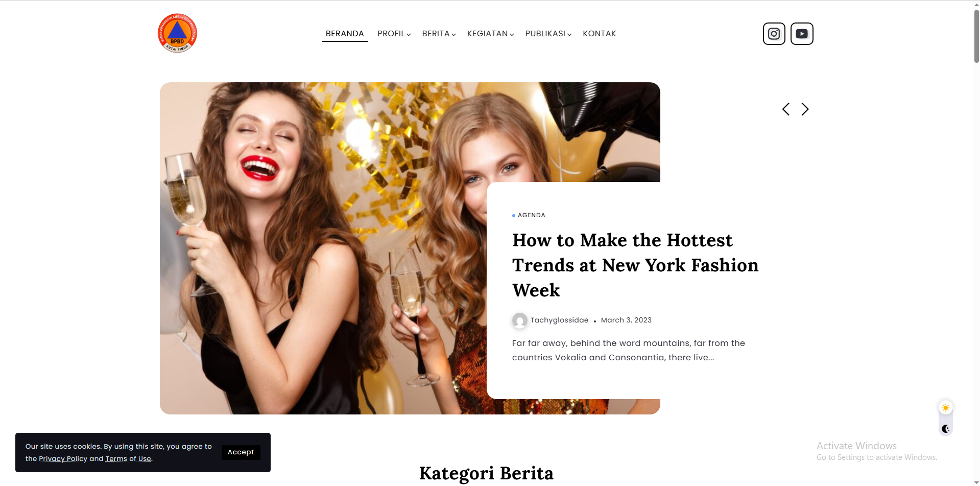Viewport: 980px width, 486px height.
Task: Click the BPBD Kutai Timur logo
Action: tap(177, 33)
